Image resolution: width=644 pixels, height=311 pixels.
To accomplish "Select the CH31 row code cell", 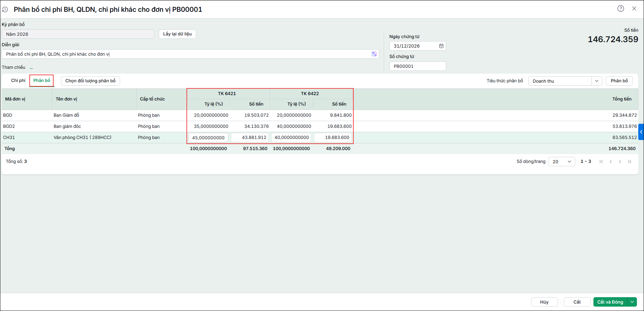I will coord(9,138).
